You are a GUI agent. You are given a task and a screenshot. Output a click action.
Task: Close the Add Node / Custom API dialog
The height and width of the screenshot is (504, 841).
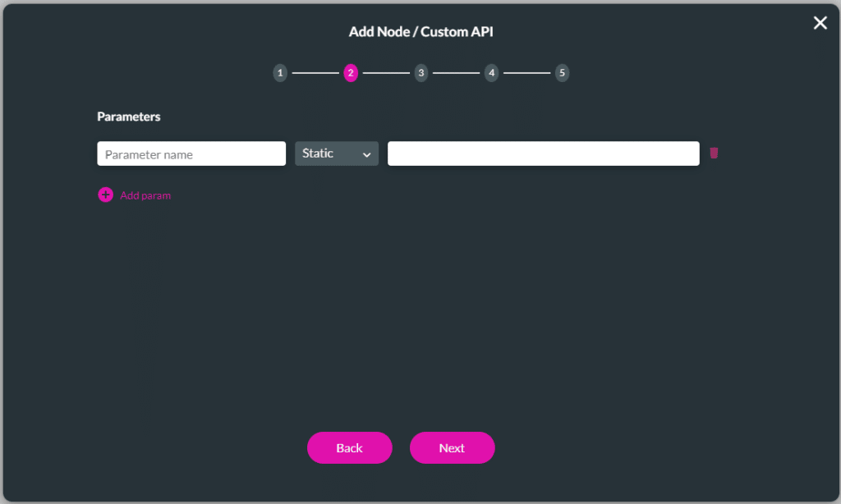point(819,22)
